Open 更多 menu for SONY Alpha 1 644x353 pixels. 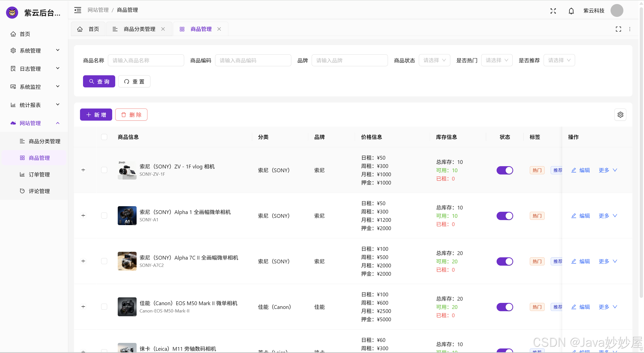click(608, 216)
